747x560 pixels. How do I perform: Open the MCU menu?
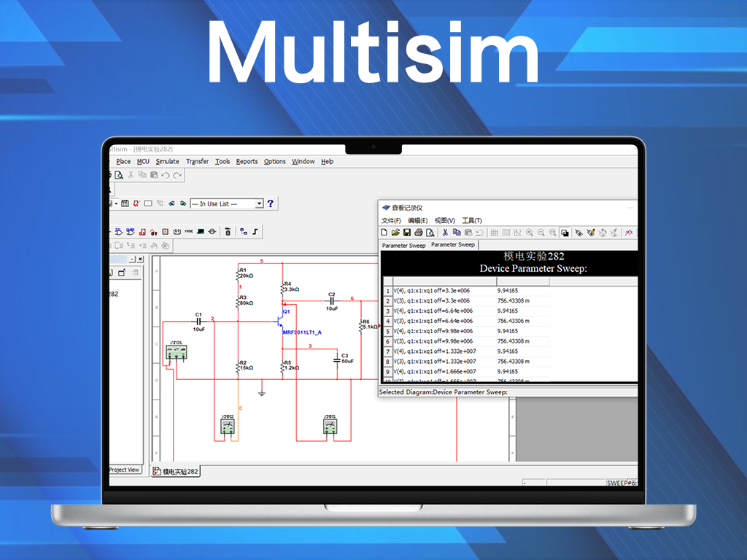coord(143,161)
